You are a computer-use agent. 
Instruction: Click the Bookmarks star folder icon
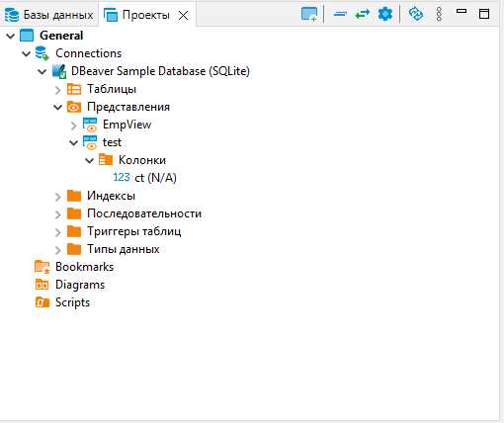(42, 267)
